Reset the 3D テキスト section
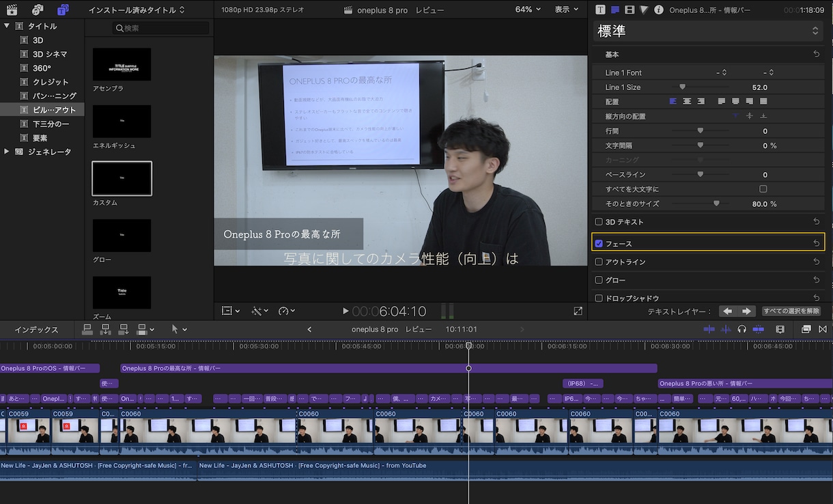833x504 pixels. click(x=817, y=222)
